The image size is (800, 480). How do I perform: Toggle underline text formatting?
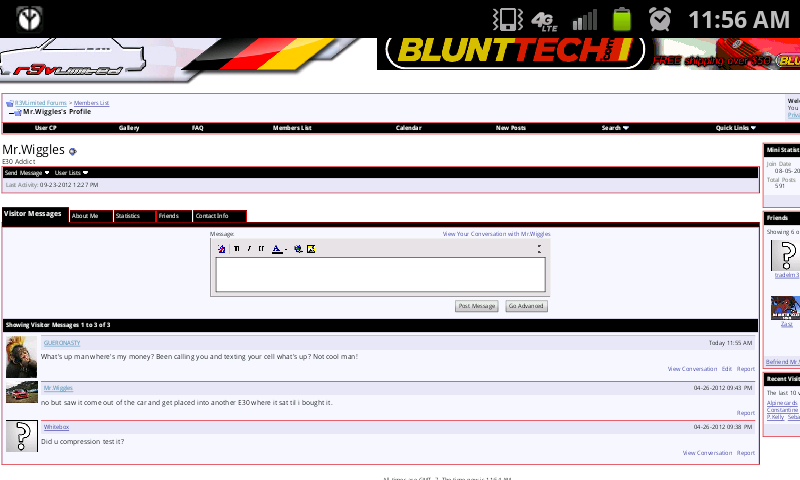tap(261, 248)
